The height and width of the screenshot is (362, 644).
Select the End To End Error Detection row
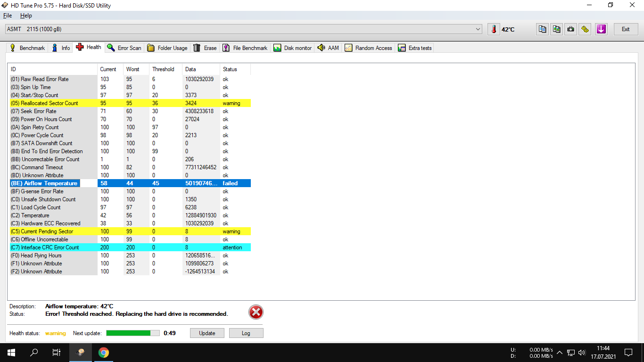coord(130,151)
